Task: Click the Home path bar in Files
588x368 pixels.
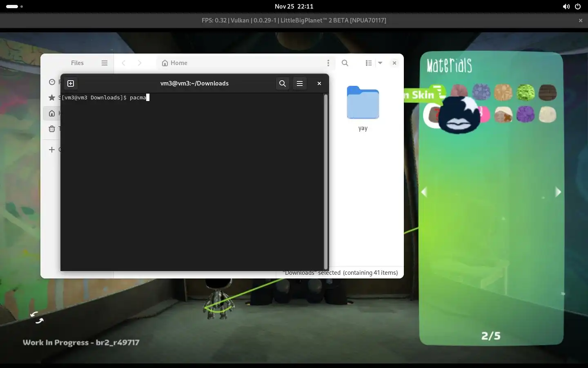Action: pos(245,63)
